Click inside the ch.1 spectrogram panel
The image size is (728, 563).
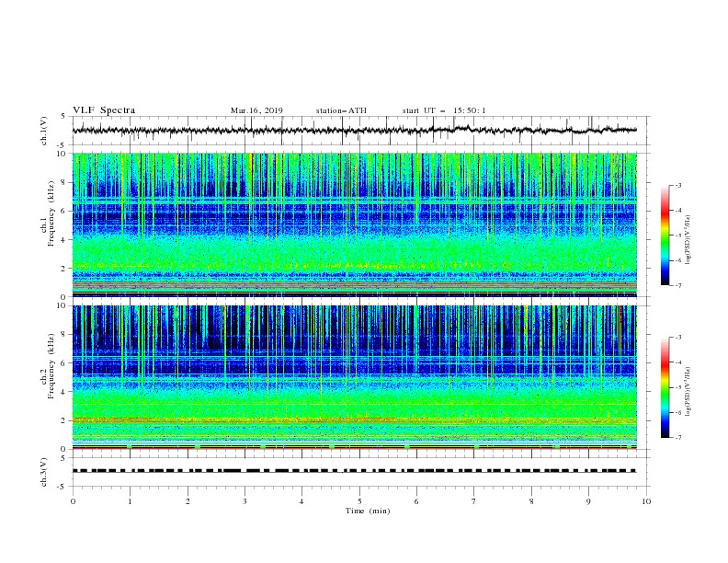(x=355, y=224)
